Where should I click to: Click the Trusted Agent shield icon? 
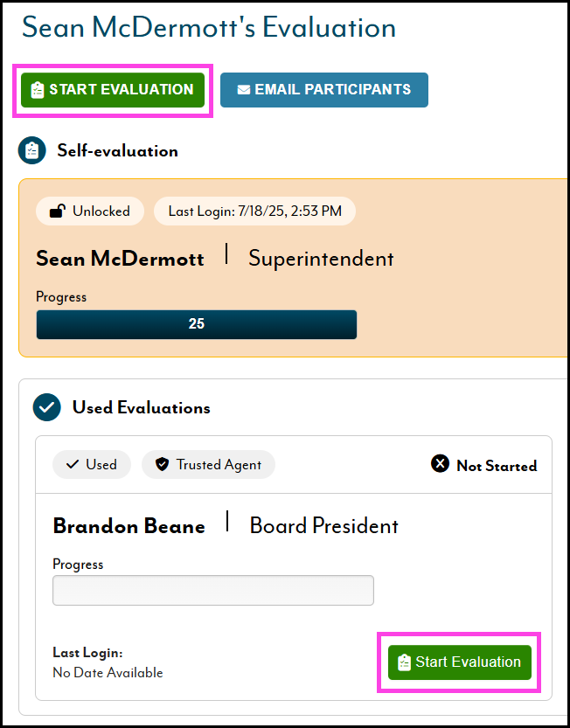pyautogui.click(x=162, y=465)
